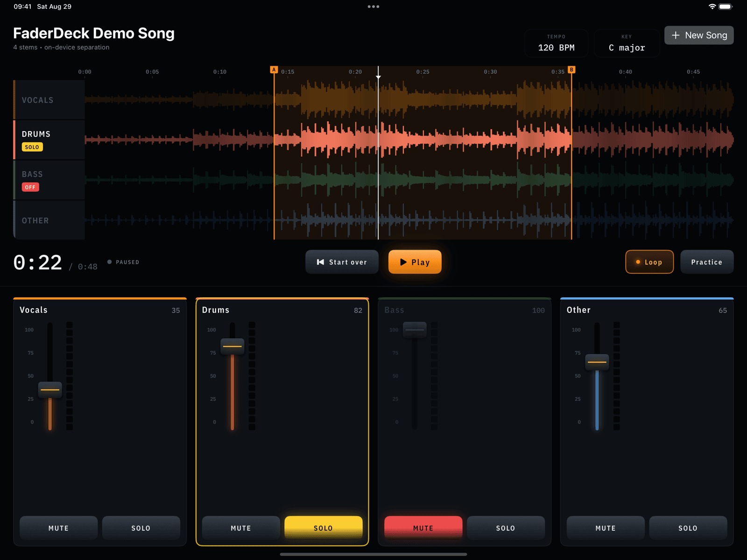This screenshot has width=747, height=560.
Task: Open the Key C major box
Action: [626, 43]
